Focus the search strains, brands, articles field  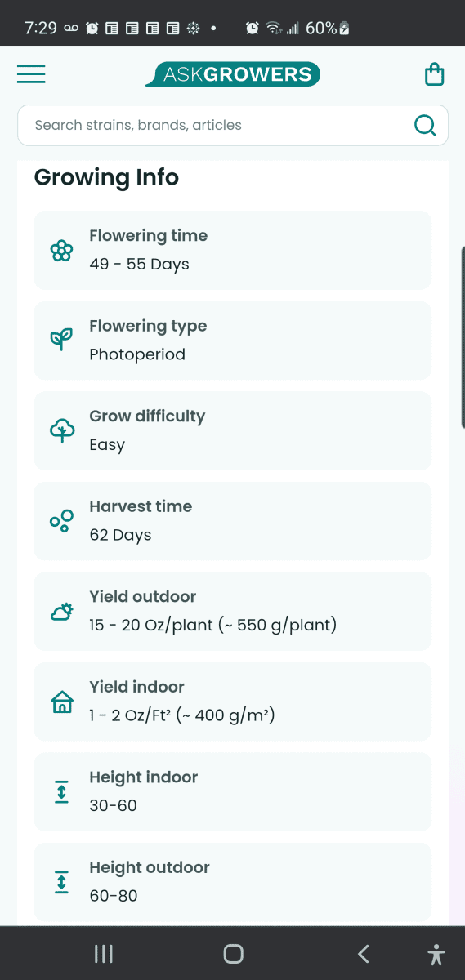tap(233, 125)
